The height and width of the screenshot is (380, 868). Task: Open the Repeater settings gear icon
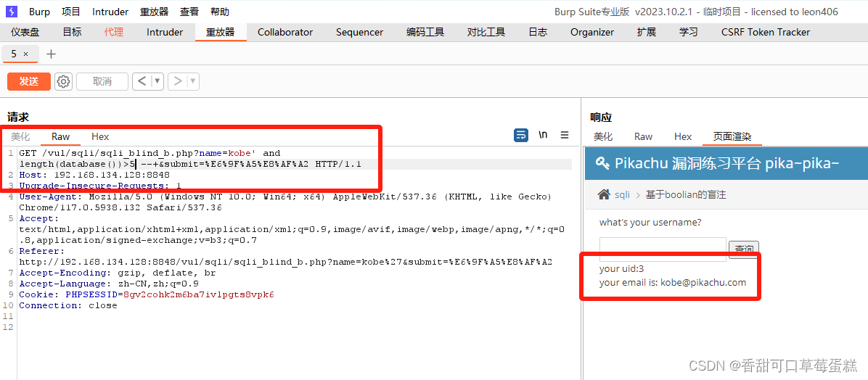pos(64,81)
